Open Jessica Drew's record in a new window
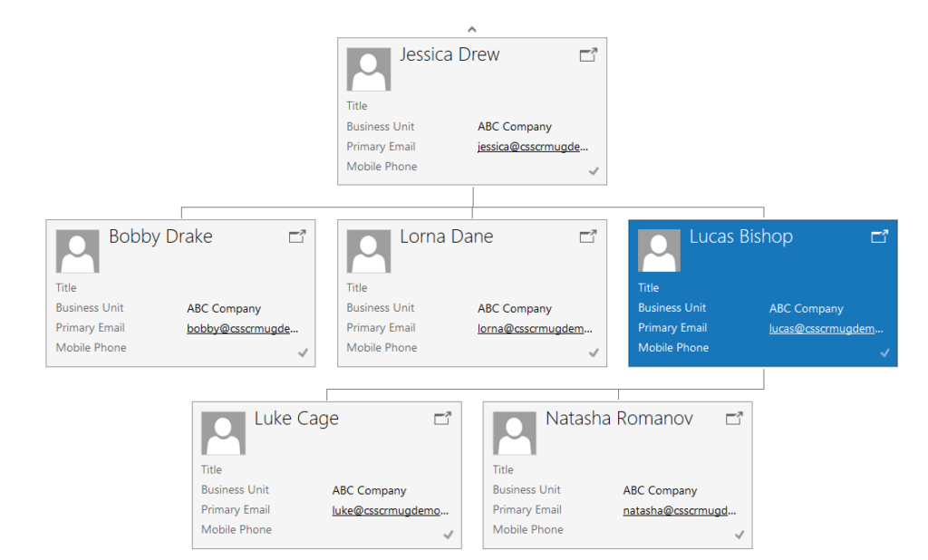 [588, 54]
